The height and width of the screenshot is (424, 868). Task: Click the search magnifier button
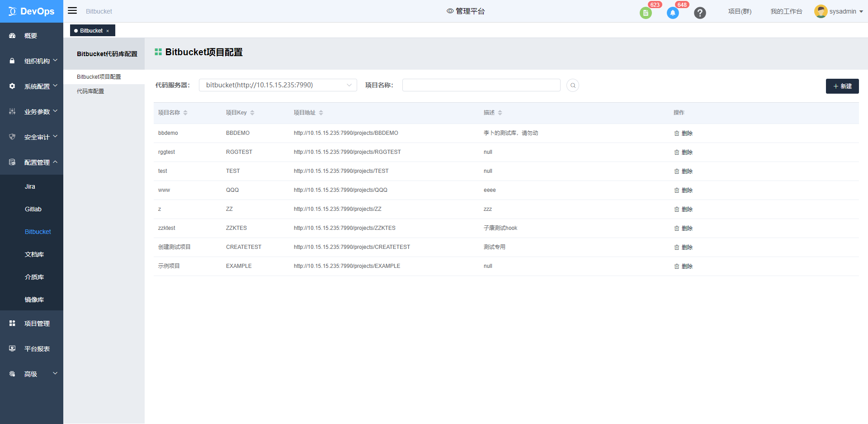coord(573,86)
